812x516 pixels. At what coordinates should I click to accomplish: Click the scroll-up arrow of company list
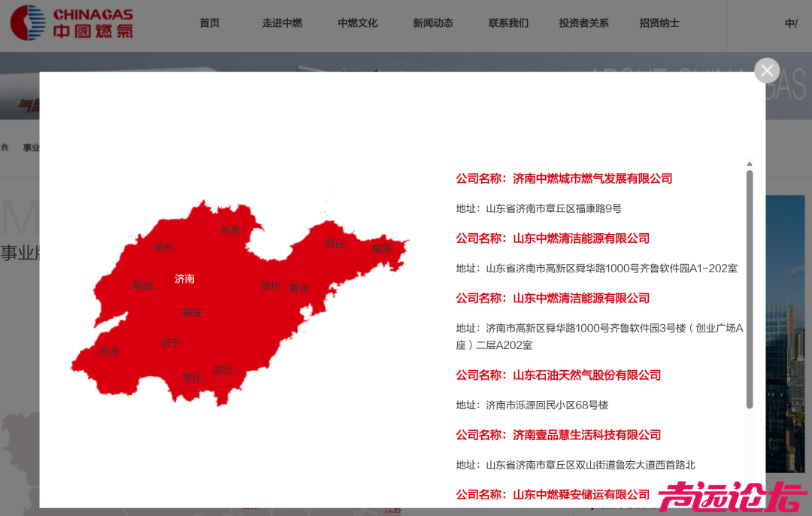(750, 164)
